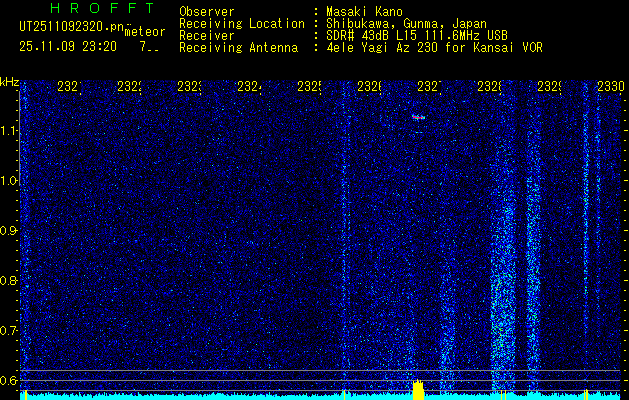
Task: Click the 'Observer' field label
Action: coord(207,11)
